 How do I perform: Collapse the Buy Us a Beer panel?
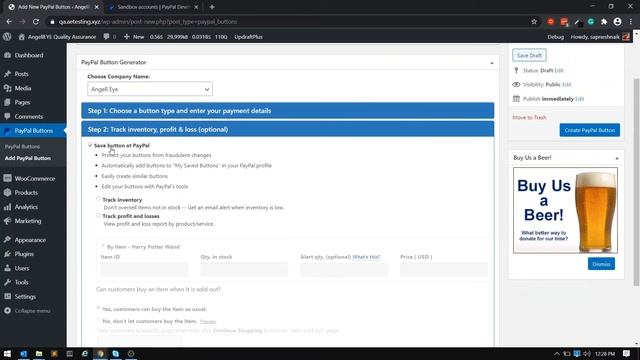(x=617, y=158)
